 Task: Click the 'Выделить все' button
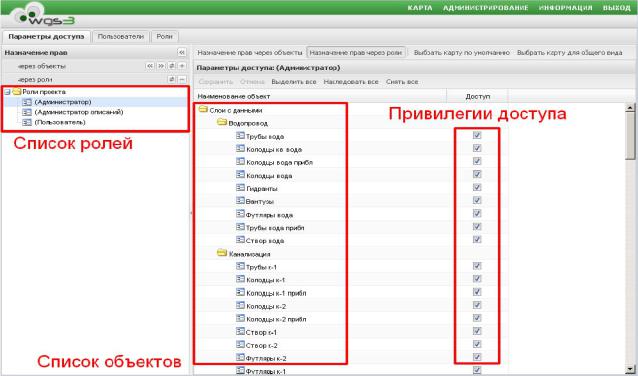(294, 82)
